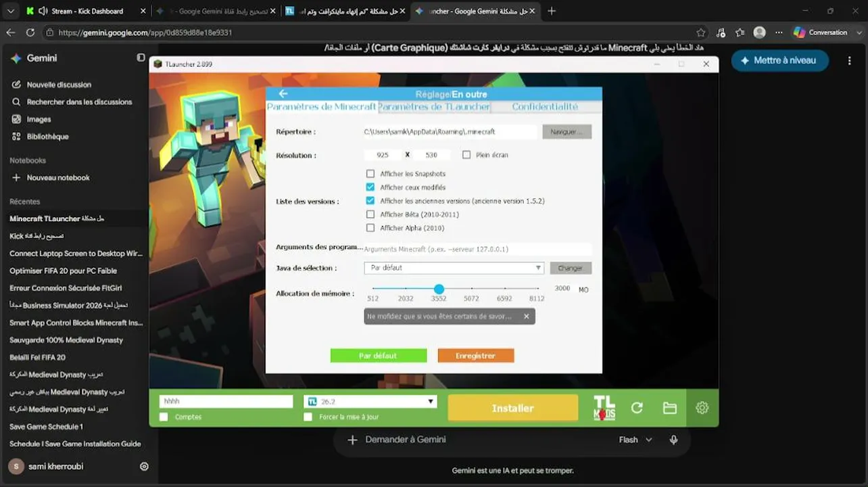Go back with the settings arrow

click(283, 94)
